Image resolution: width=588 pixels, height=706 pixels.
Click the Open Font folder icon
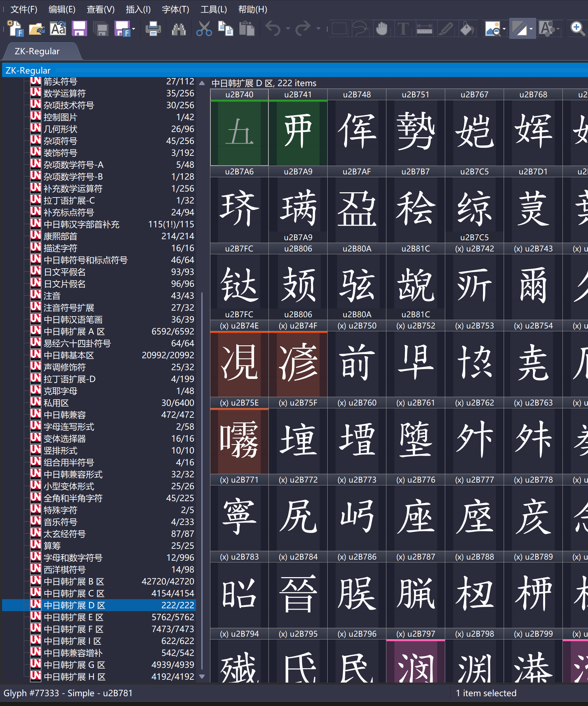pyautogui.click(x=36, y=29)
